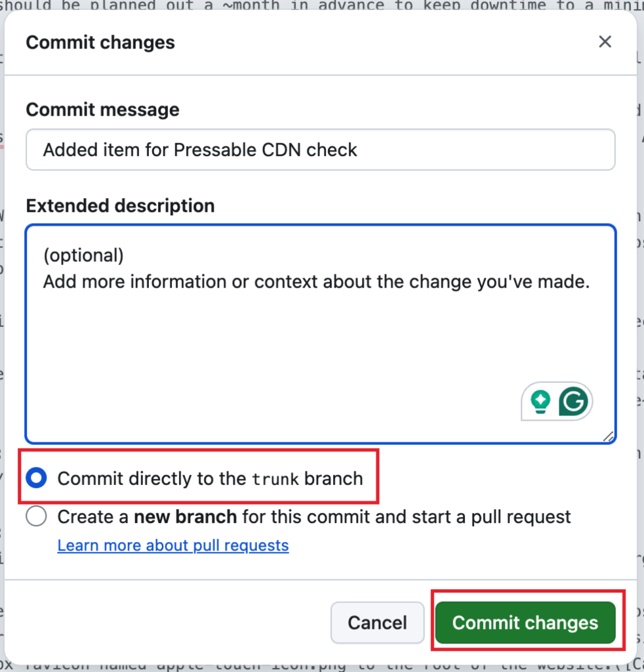Click the description box resize handle
The height and width of the screenshot is (672, 644).
[x=608, y=436]
